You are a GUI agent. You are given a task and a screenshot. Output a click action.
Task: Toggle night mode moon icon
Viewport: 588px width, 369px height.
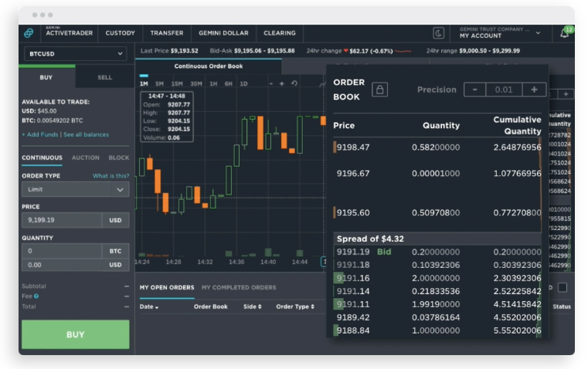[x=438, y=33]
